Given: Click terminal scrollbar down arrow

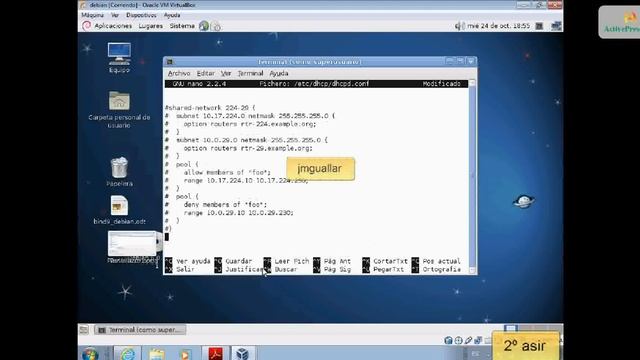Looking at the screenshot, I should coord(472,270).
